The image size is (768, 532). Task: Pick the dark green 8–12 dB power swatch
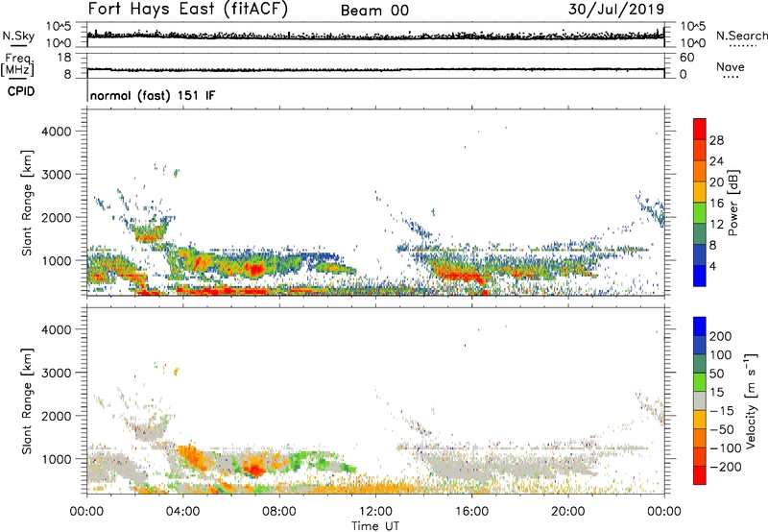click(700, 234)
